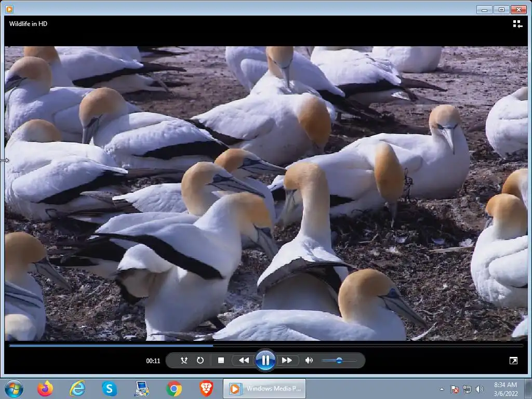Open Skype from the taskbar
532x399 pixels.
[109, 389]
